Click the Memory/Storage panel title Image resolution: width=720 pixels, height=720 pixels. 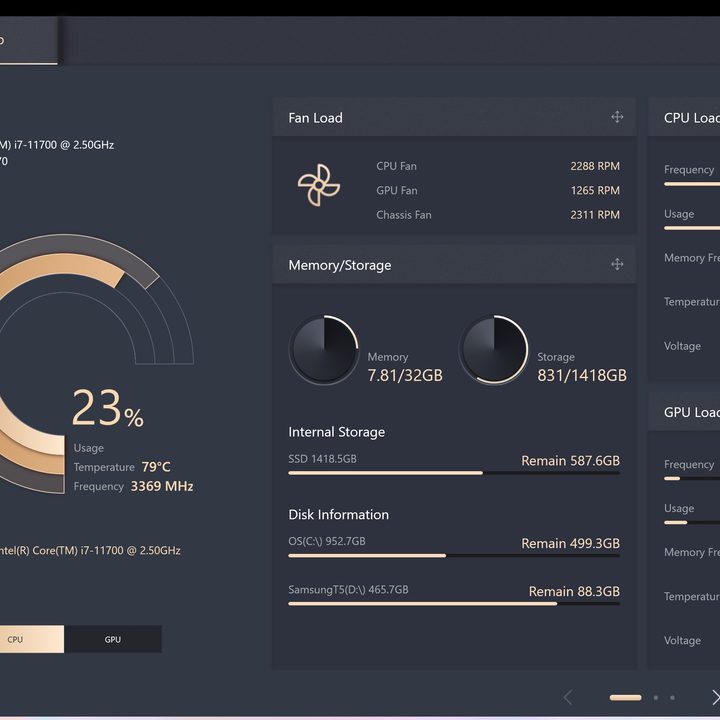[340, 265]
